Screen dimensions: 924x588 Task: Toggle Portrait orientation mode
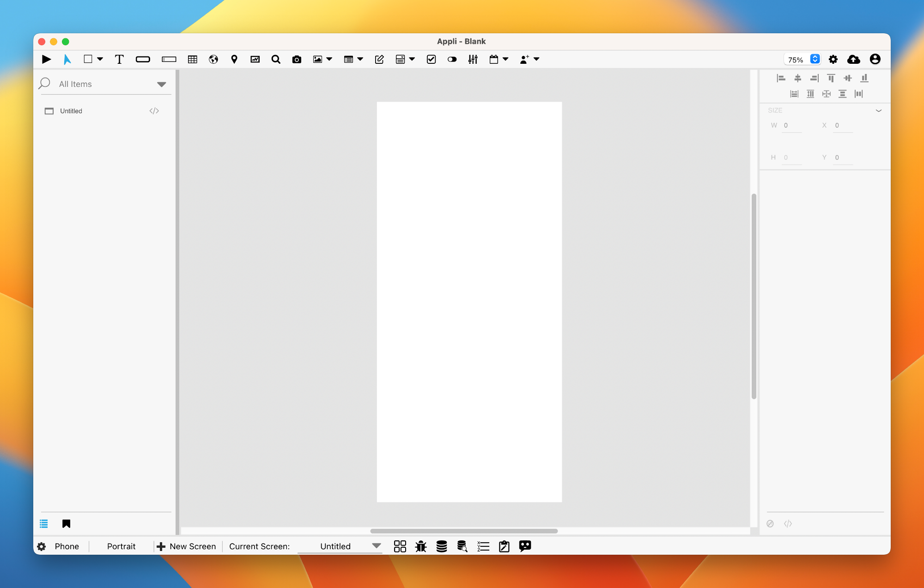pos(121,546)
